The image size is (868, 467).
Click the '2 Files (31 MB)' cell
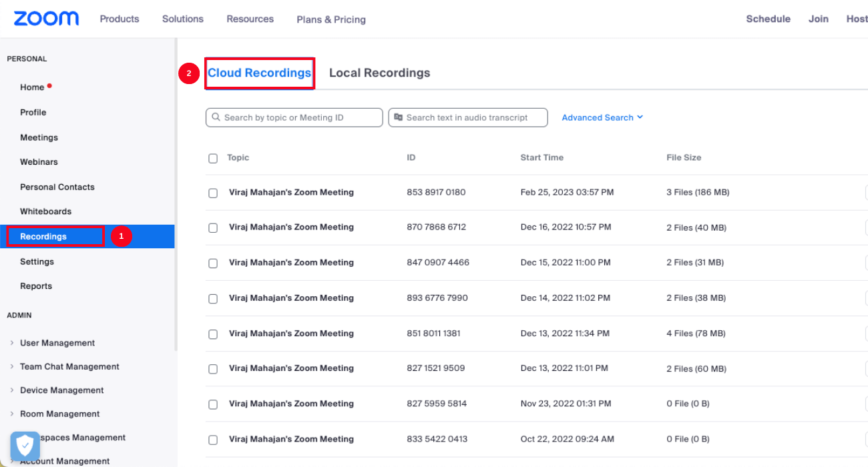[x=695, y=262]
